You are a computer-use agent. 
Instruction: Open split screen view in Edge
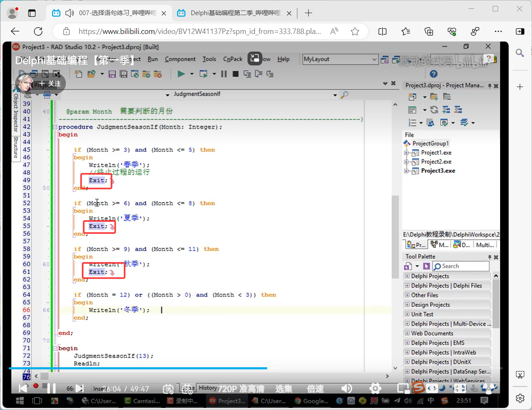tap(382, 31)
